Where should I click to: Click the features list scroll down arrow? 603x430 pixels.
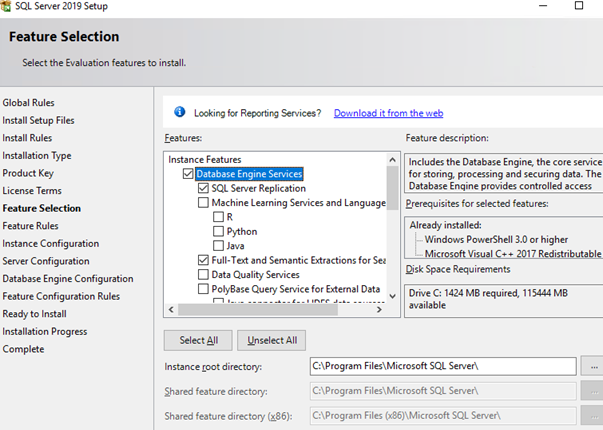coord(392,296)
